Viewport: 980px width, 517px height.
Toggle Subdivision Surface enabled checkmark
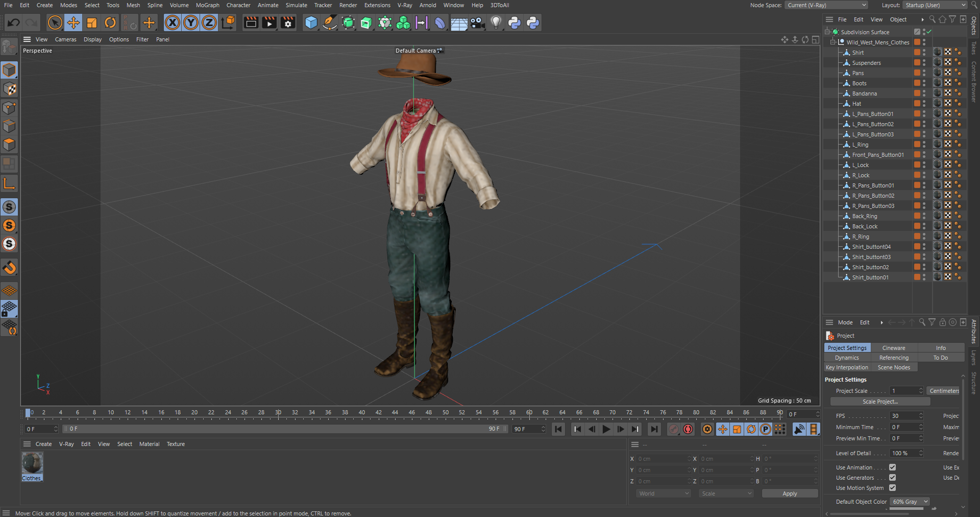pyautogui.click(x=929, y=32)
